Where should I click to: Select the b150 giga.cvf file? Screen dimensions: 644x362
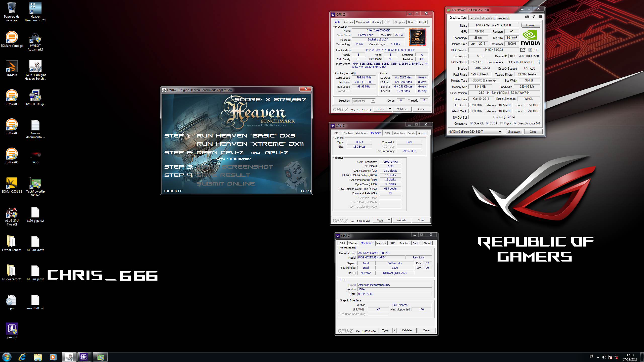(x=35, y=214)
